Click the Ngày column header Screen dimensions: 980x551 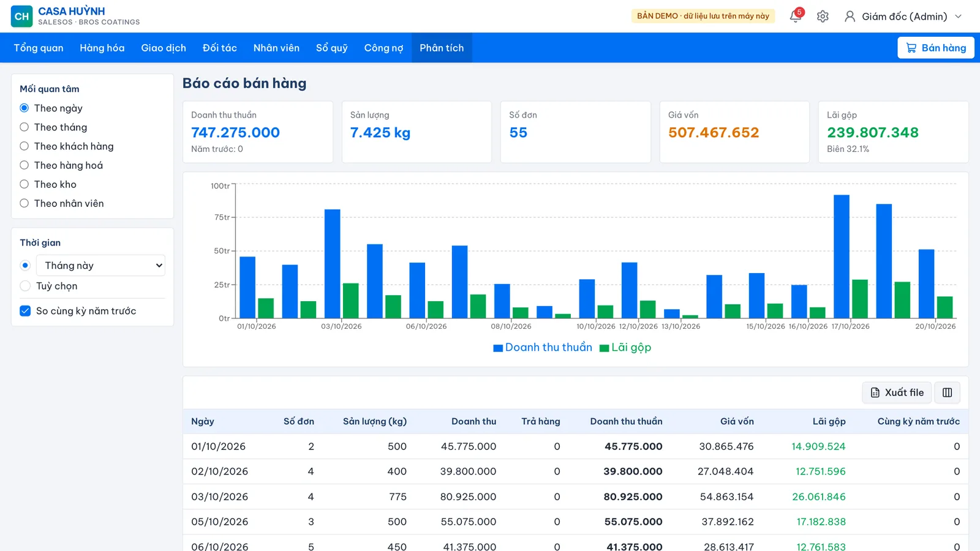(x=203, y=421)
